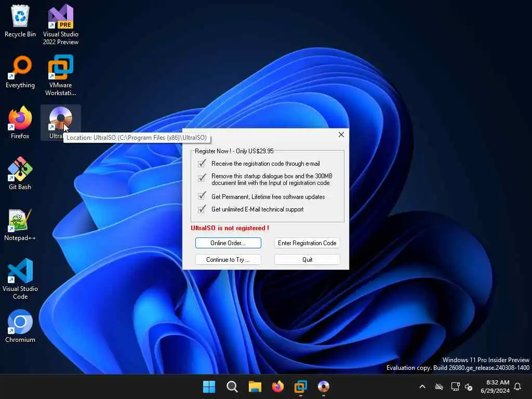Open the Recycle Bin desktop icon
Viewport: 532px width, 399px height.
[x=20, y=21]
